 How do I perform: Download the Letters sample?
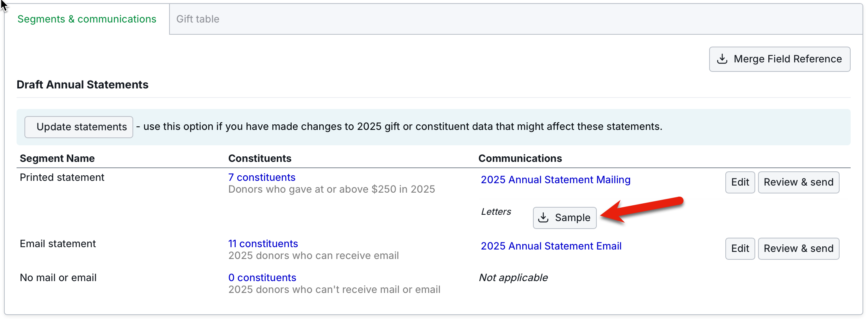(x=564, y=218)
